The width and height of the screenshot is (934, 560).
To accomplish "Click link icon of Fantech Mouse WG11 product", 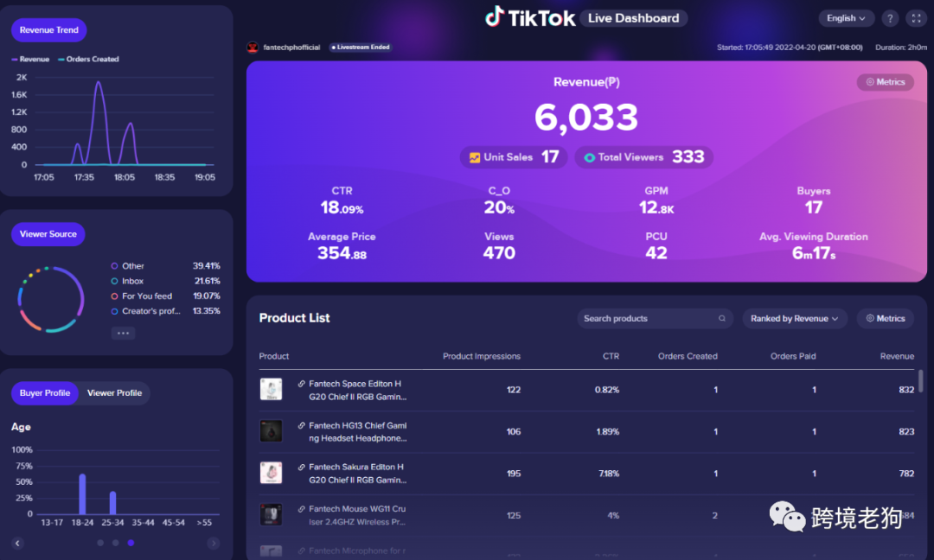I will (302, 509).
